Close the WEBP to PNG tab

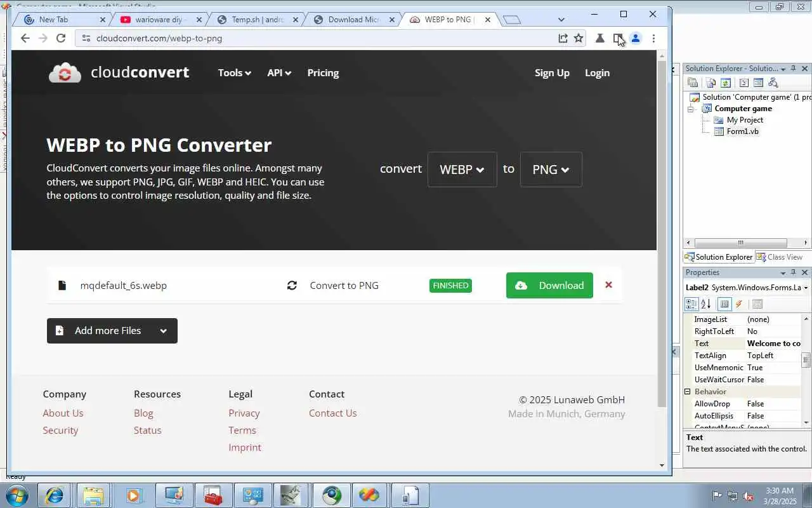(x=488, y=20)
